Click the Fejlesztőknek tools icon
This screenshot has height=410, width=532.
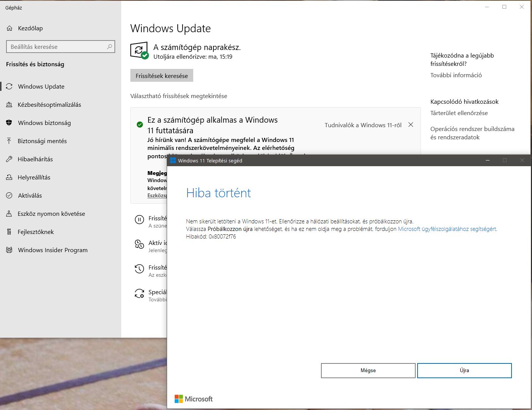(9, 232)
